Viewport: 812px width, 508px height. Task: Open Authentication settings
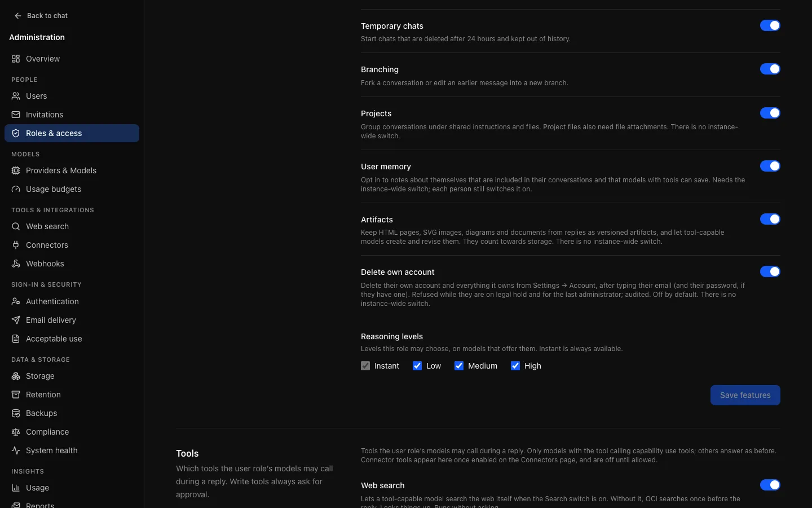coord(72,301)
